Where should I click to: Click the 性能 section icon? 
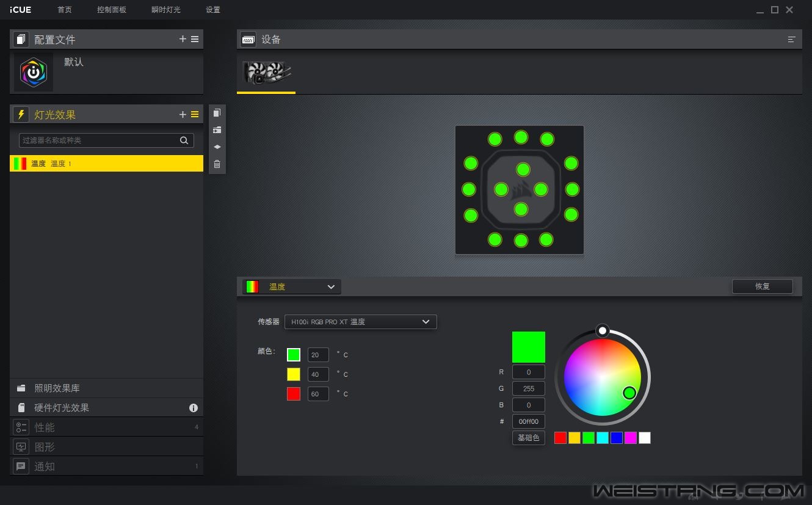tap(21, 427)
